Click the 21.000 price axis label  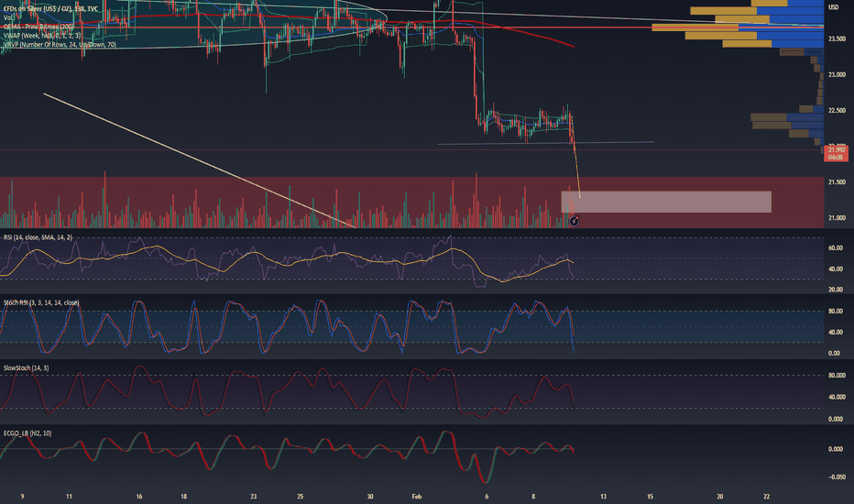[837, 218]
